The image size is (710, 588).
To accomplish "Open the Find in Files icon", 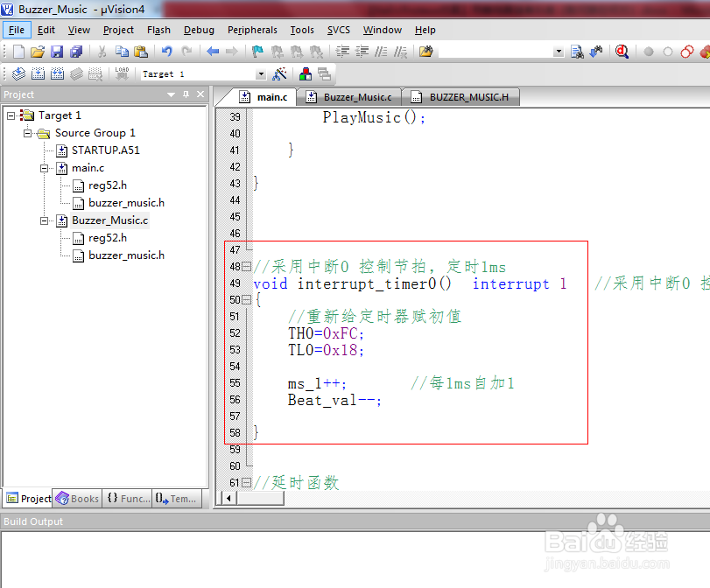I will coord(426,52).
